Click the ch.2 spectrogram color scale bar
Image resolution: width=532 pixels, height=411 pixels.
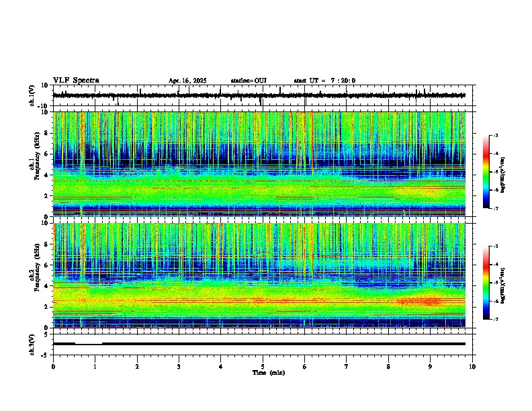(486, 283)
